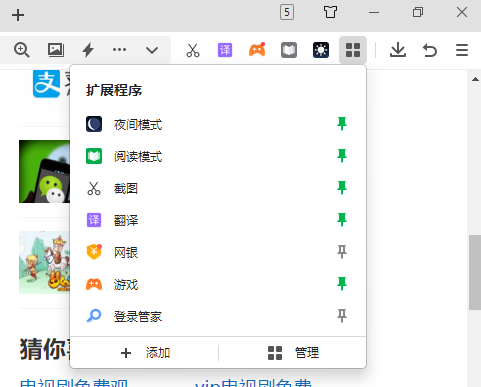Click the vertical scrollbar thumb

point(475,273)
